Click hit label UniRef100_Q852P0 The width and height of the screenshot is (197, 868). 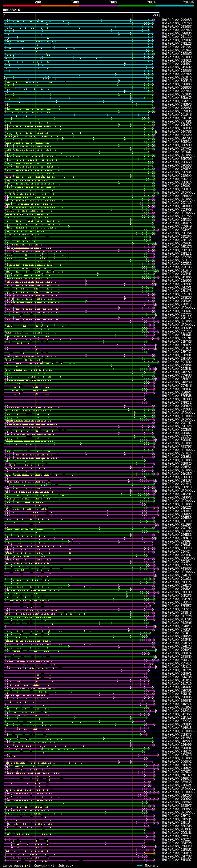point(177,236)
